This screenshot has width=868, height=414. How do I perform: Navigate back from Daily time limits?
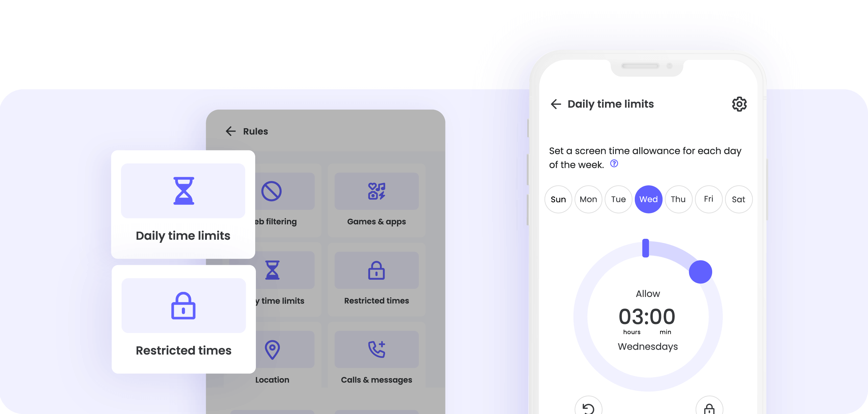point(555,103)
